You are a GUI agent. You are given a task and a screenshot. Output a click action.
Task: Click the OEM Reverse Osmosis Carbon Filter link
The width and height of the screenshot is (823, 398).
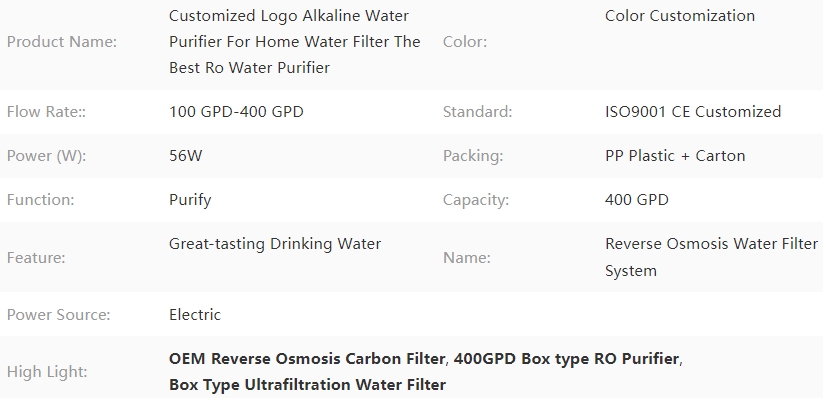click(x=307, y=359)
